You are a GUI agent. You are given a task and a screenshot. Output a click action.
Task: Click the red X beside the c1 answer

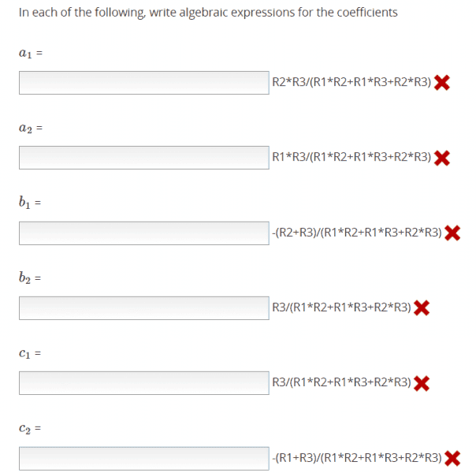tap(422, 383)
